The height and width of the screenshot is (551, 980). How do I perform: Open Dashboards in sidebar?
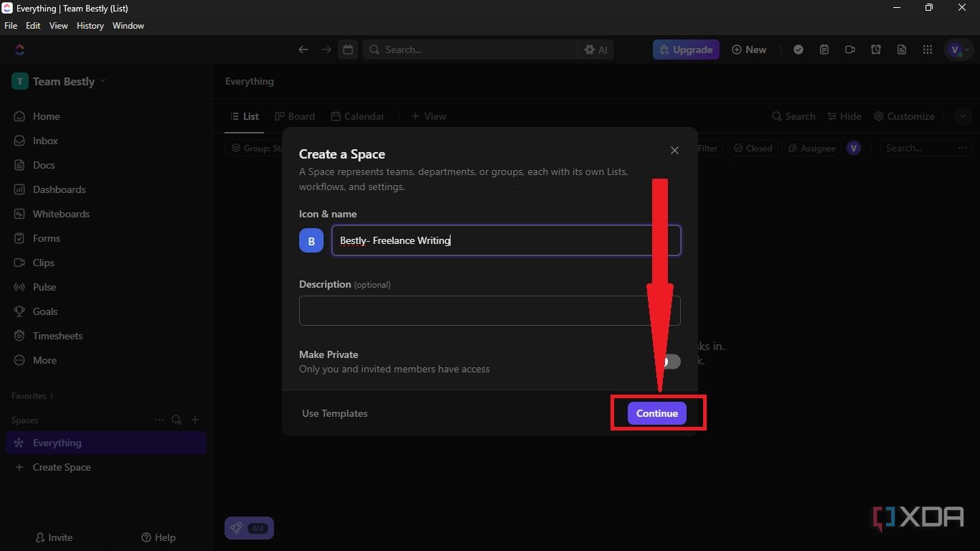[106, 189]
